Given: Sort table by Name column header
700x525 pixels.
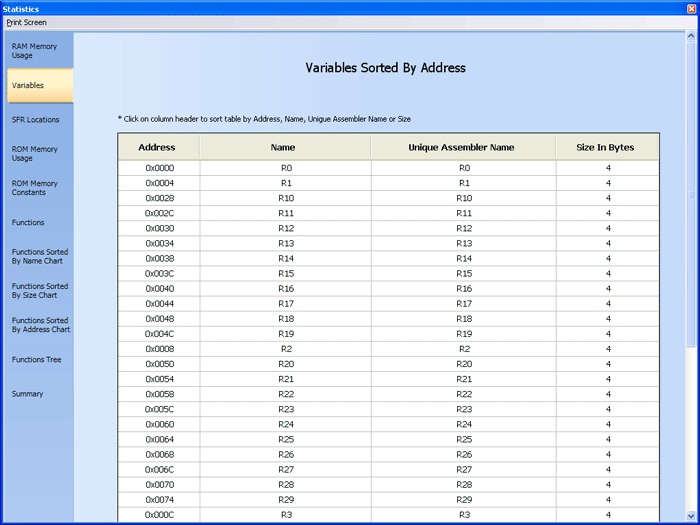Looking at the screenshot, I should (x=285, y=147).
